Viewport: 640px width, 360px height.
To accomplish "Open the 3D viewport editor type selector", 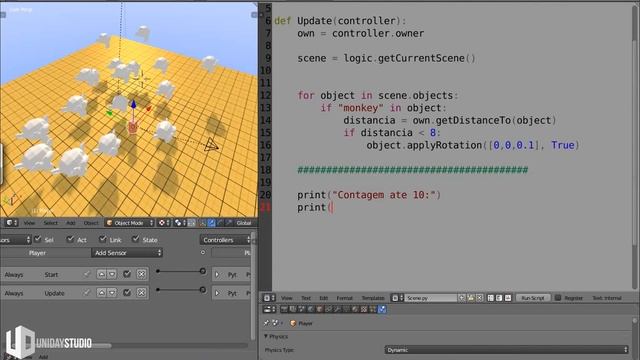I will (x=12, y=223).
